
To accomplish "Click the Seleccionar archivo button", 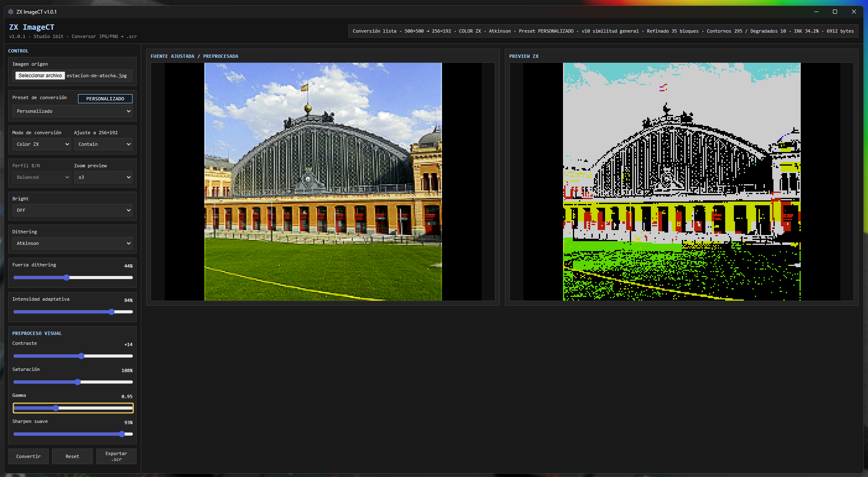I will point(40,76).
